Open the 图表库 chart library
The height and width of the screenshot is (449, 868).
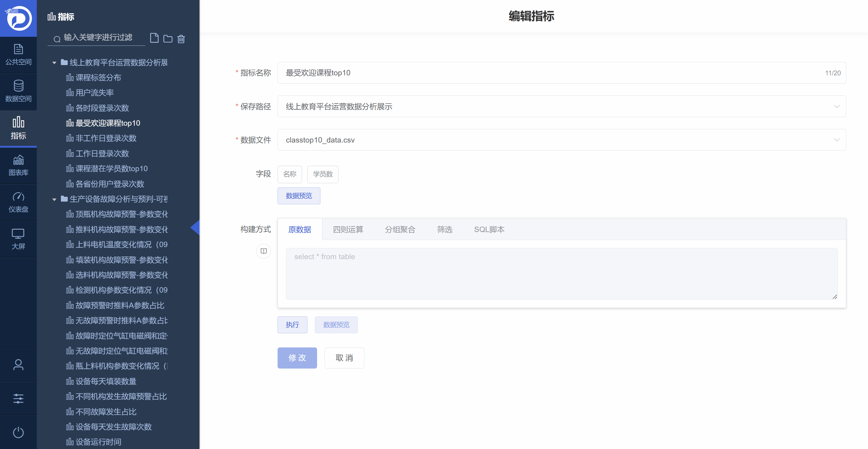click(18, 165)
